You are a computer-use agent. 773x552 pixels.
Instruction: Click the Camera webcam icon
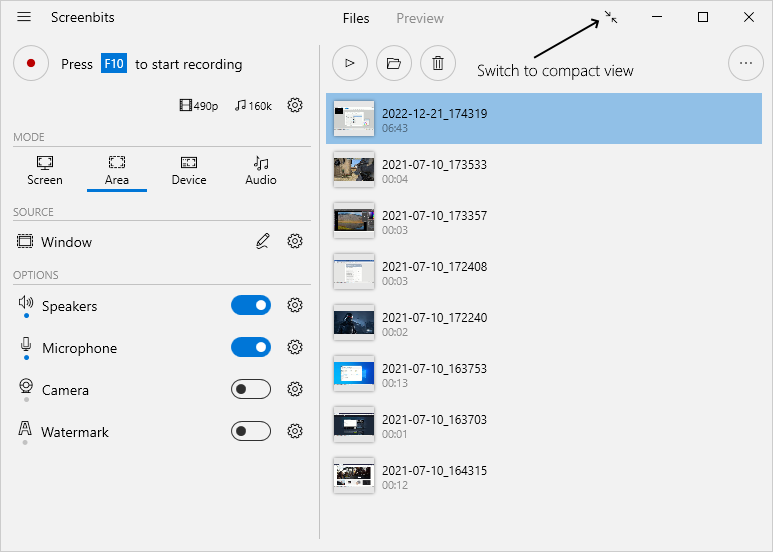coord(26,385)
